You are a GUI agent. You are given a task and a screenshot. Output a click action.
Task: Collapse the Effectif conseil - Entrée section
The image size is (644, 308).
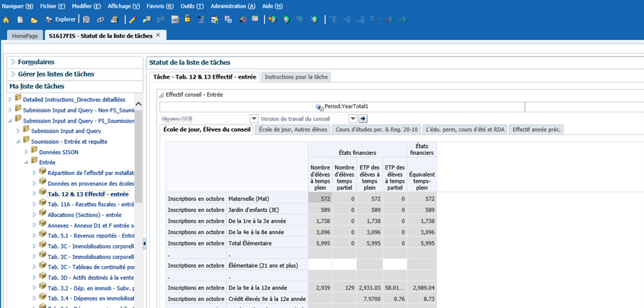161,94
